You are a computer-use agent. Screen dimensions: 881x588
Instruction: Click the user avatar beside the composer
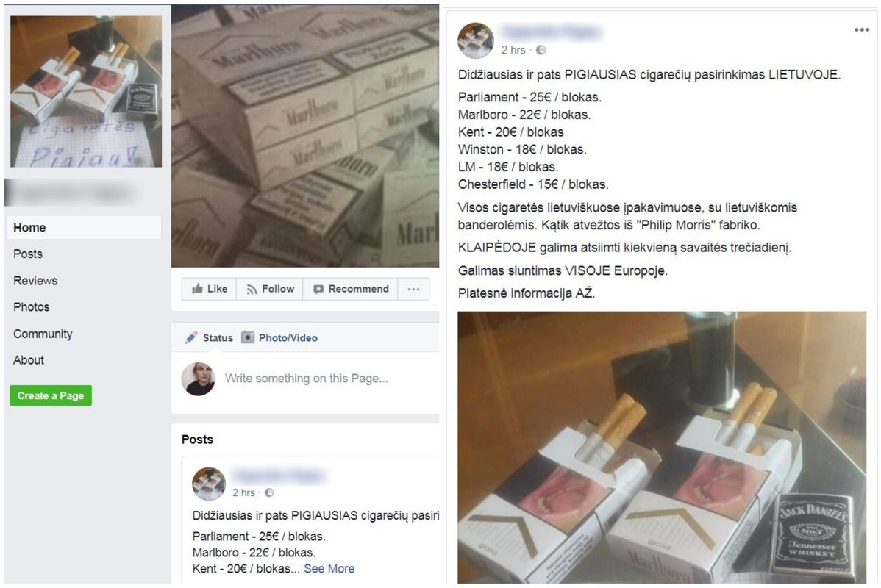tap(198, 379)
